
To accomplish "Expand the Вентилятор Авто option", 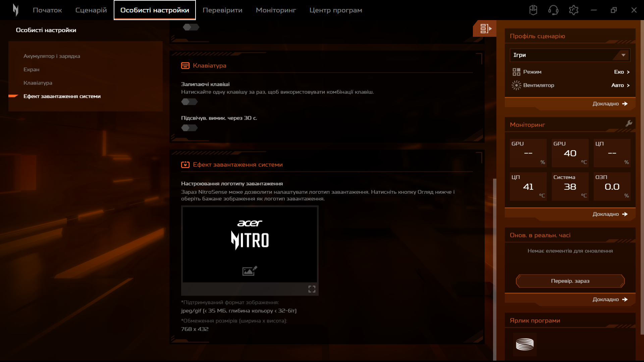I will coord(620,85).
